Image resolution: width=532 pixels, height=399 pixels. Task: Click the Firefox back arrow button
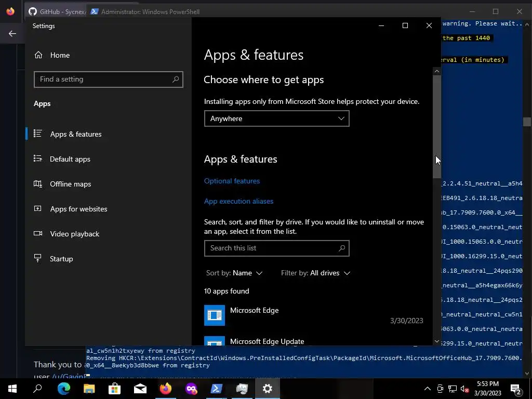tap(12, 33)
